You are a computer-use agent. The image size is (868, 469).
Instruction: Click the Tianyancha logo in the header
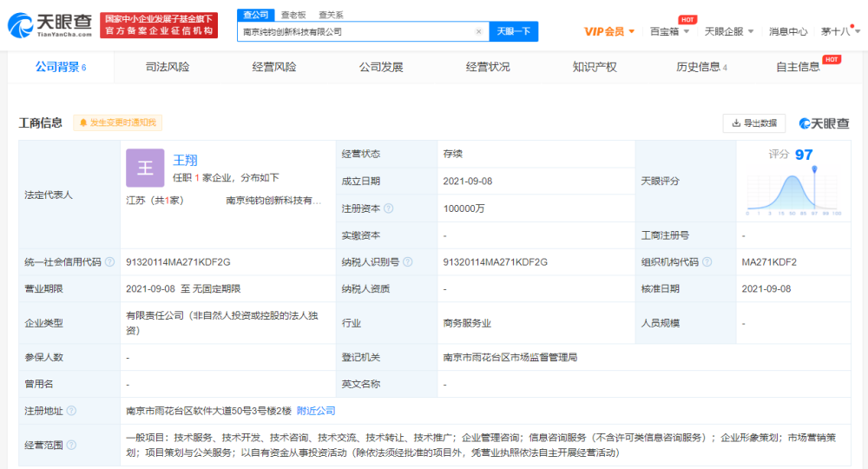pyautogui.click(x=49, y=25)
